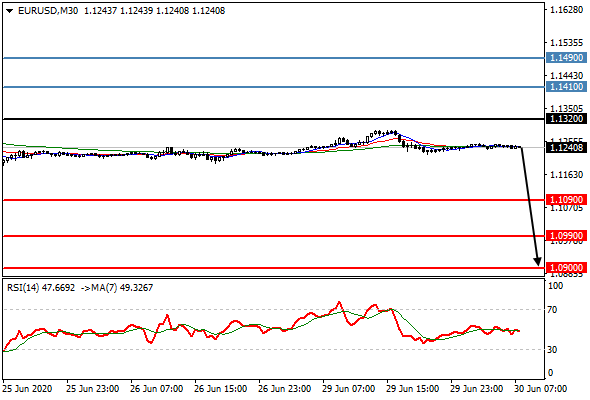Select the 30 Jun 07:00 time axis label
This screenshot has width=590, height=400.
pos(540,388)
